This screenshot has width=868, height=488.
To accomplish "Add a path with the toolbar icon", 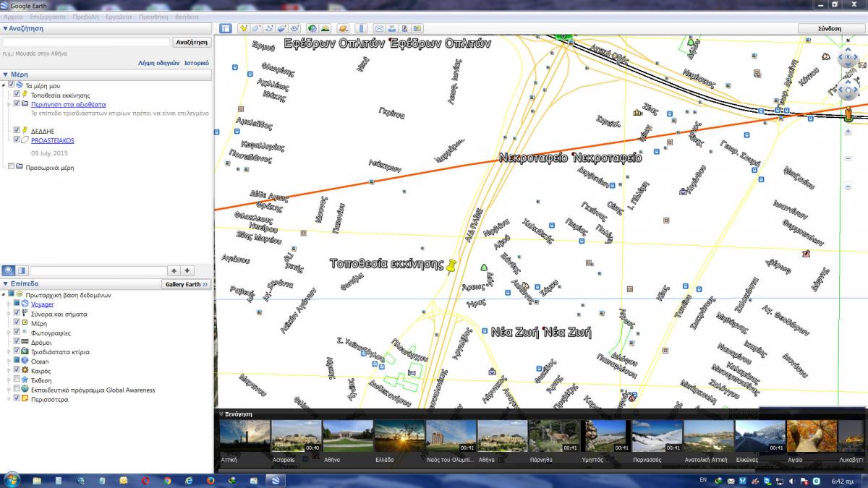I will pos(269,29).
